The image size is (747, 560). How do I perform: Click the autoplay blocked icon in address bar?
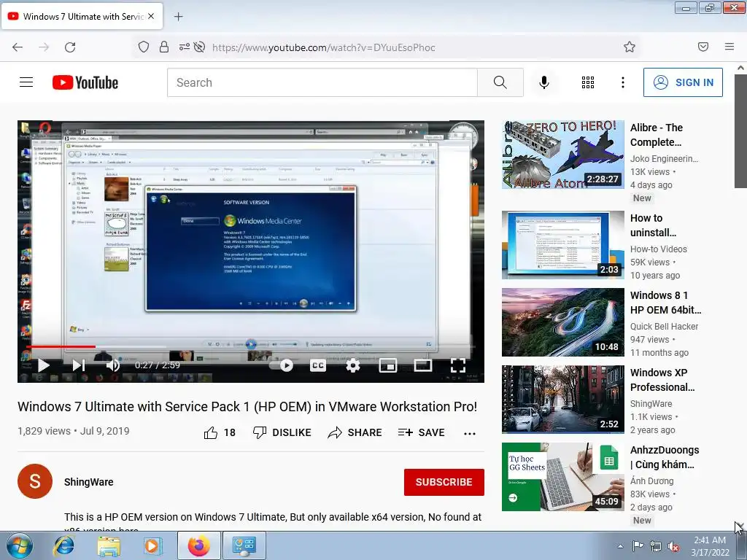[x=200, y=47]
